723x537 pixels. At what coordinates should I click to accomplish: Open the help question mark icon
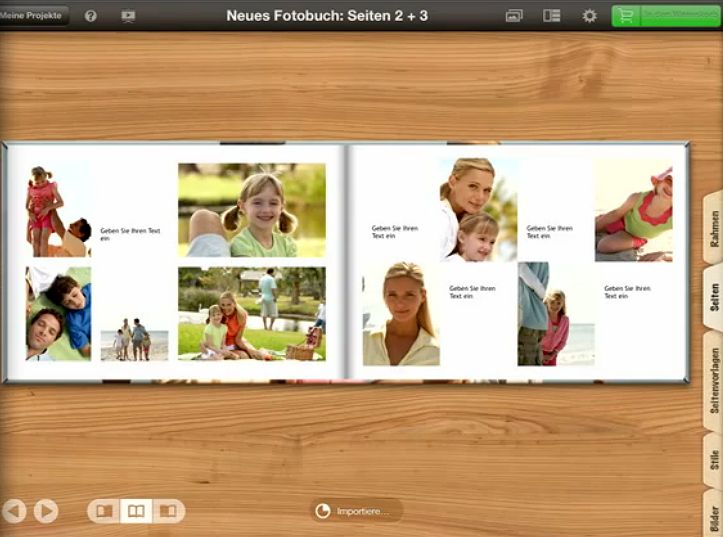point(91,16)
